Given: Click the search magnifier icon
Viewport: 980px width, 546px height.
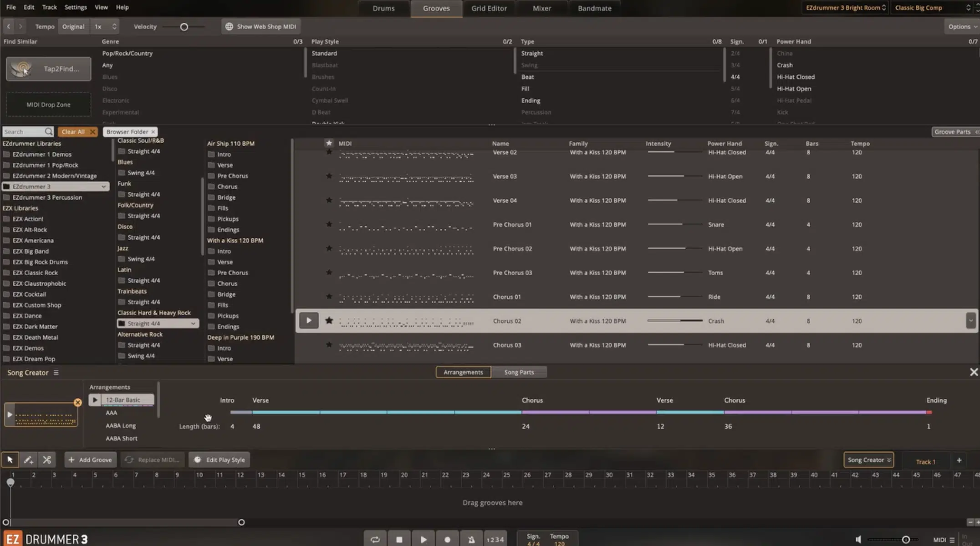Looking at the screenshot, I should [49, 132].
